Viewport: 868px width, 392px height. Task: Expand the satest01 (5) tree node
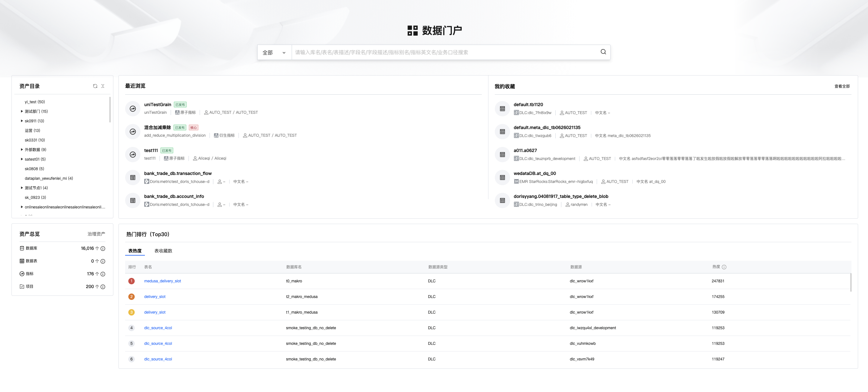point(22,159)
